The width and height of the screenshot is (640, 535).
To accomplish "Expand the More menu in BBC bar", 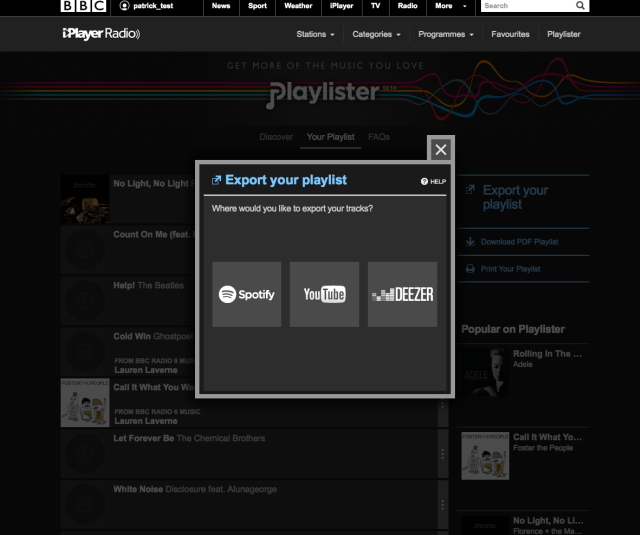I will click(451, 6).
